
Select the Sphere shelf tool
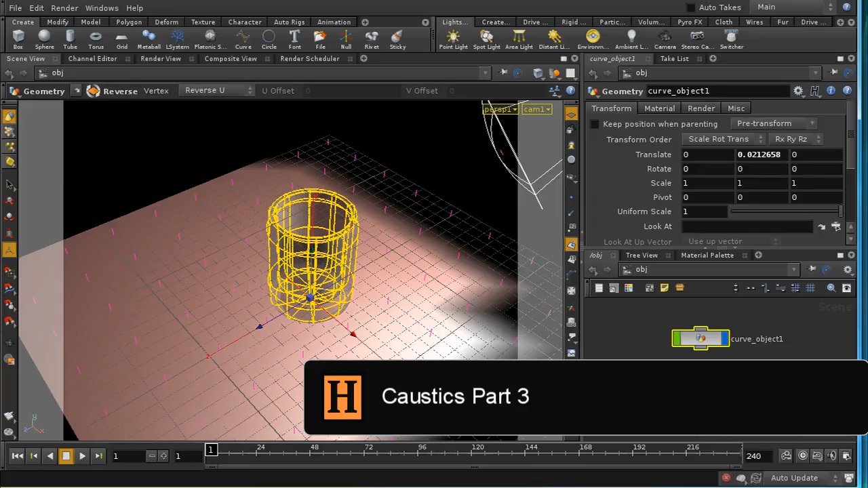(x=44, y=37)
